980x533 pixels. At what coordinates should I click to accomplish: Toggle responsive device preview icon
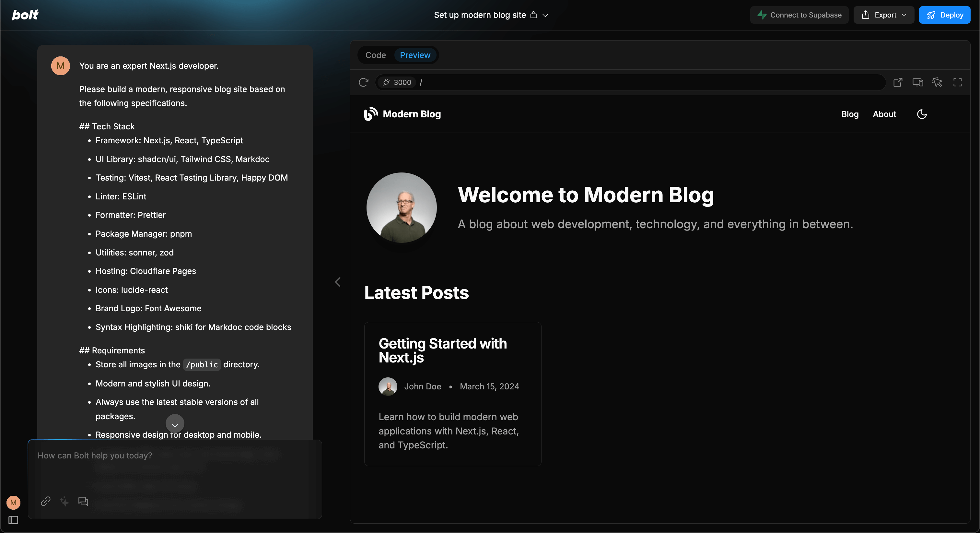pyautogui.click(x=917, y=82)
